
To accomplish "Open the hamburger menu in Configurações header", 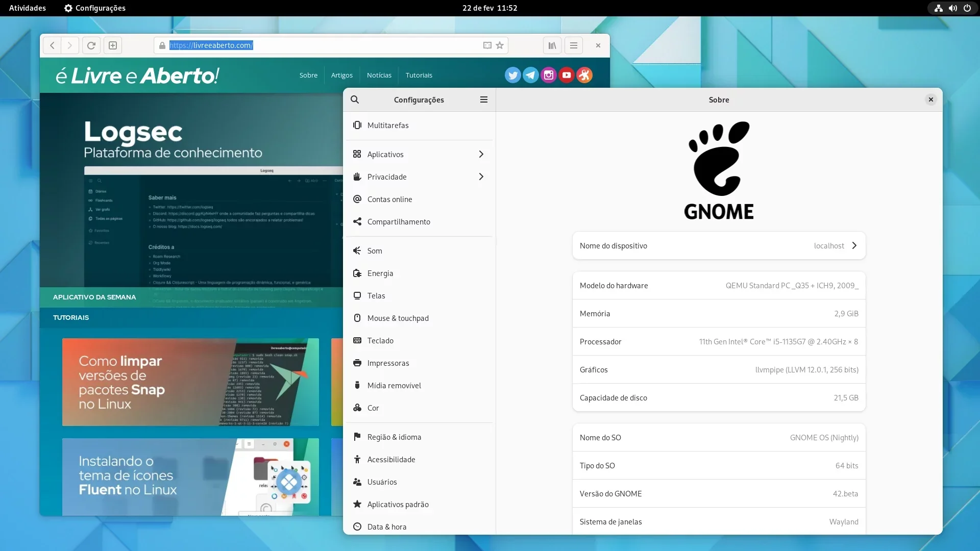I will coord(483,99).
